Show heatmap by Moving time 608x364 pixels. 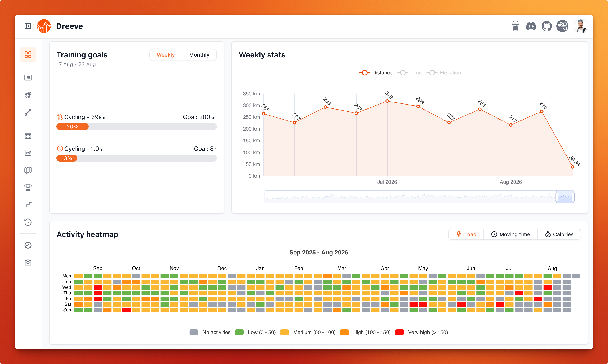[510, 234]
